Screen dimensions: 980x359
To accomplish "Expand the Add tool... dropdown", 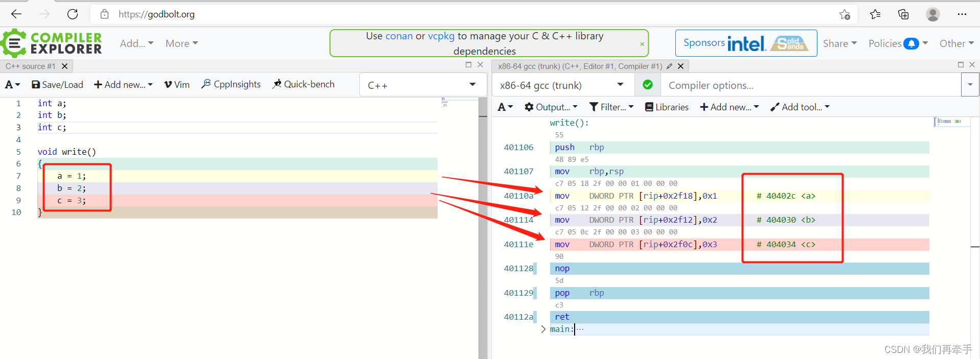I will 800,107.
